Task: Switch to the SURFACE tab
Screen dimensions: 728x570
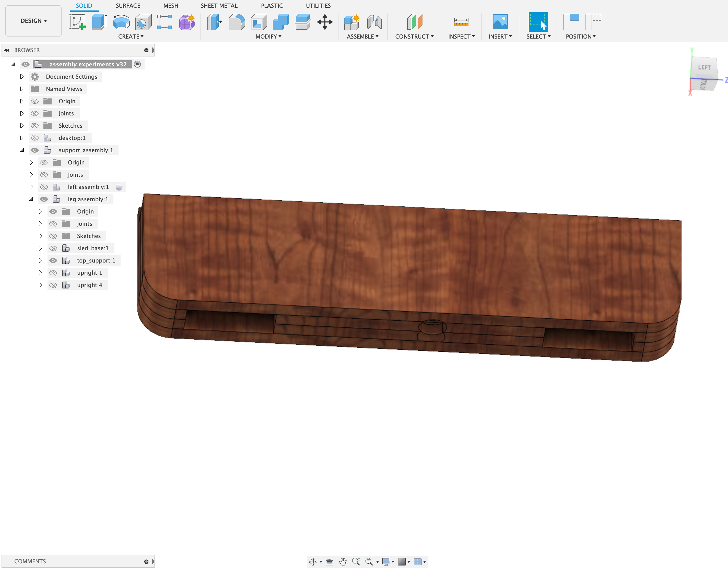Action: 128,6
